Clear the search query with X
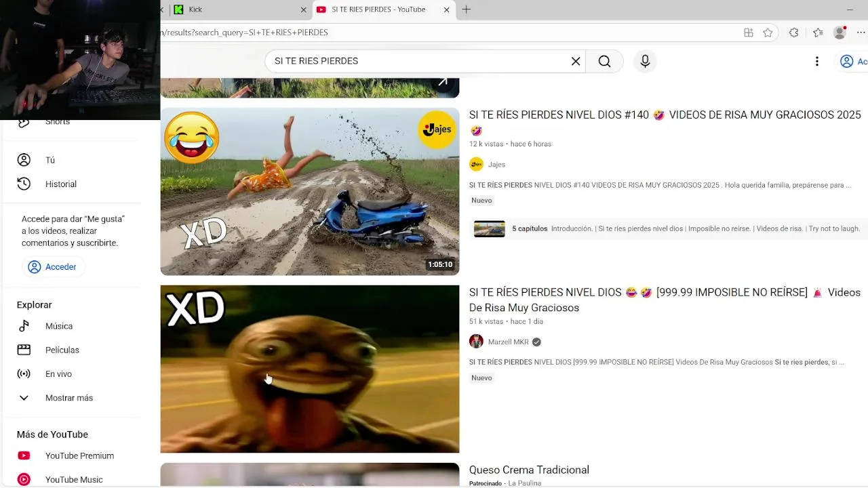Screen dimensions: 868x488 [576, 61]
